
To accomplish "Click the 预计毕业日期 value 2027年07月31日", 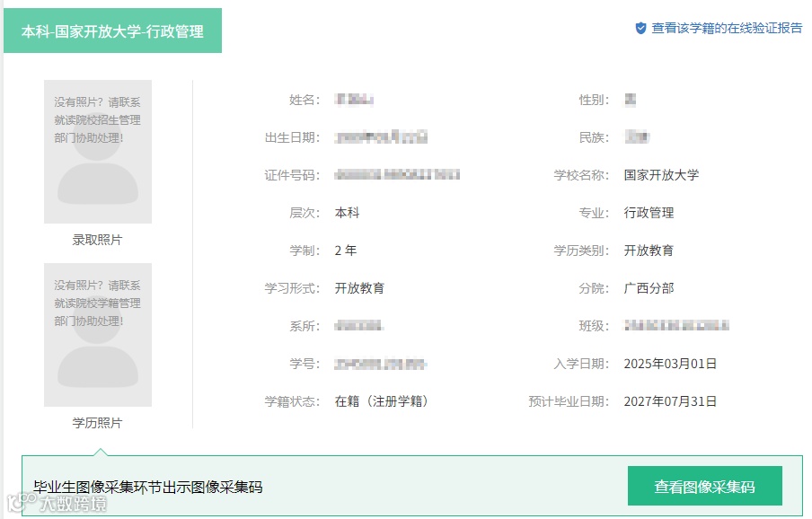I will pos(669,401).
